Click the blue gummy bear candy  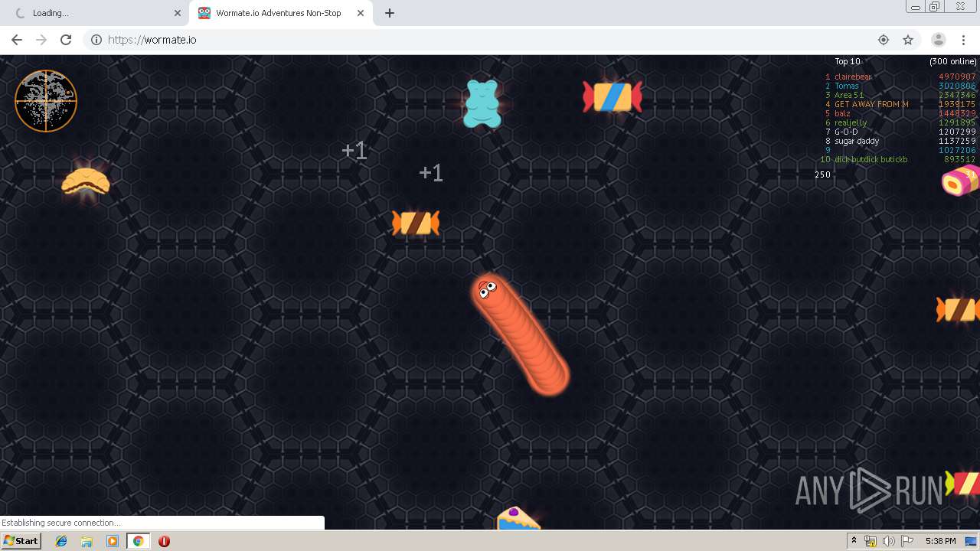(x=482, y=103)
